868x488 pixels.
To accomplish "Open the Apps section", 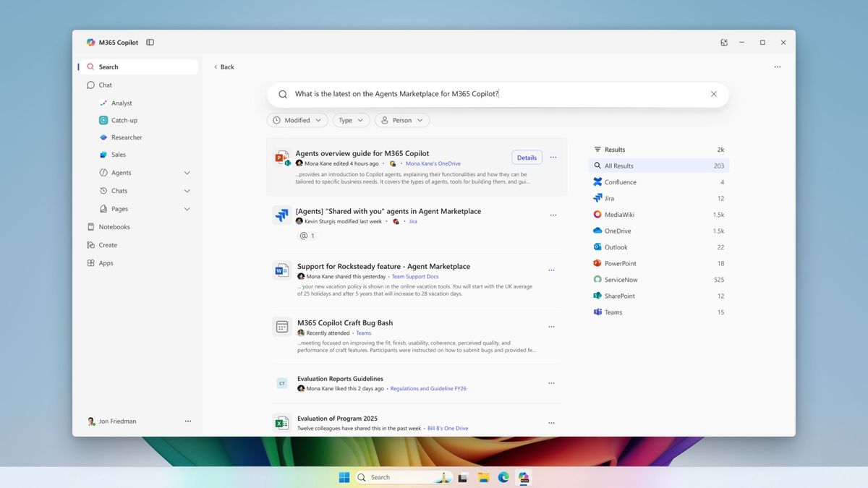I will [104, 262].
